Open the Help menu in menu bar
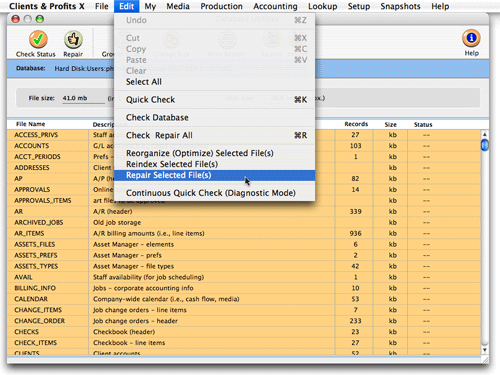The height and width of the screenshot is (375, 500). pos(440,6)
